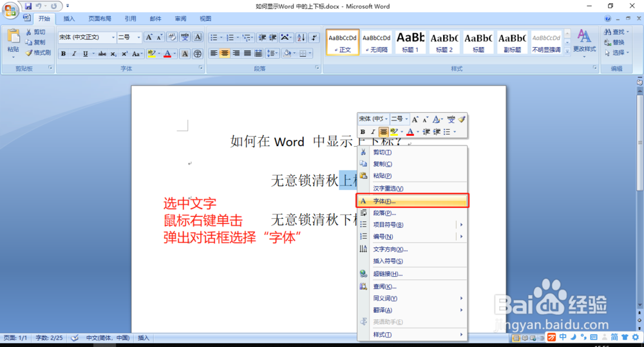Viewport: 644px width, 347px height.
Task: Toggle Bold on the mini toolbar
Action: click(x=363, y=132)
